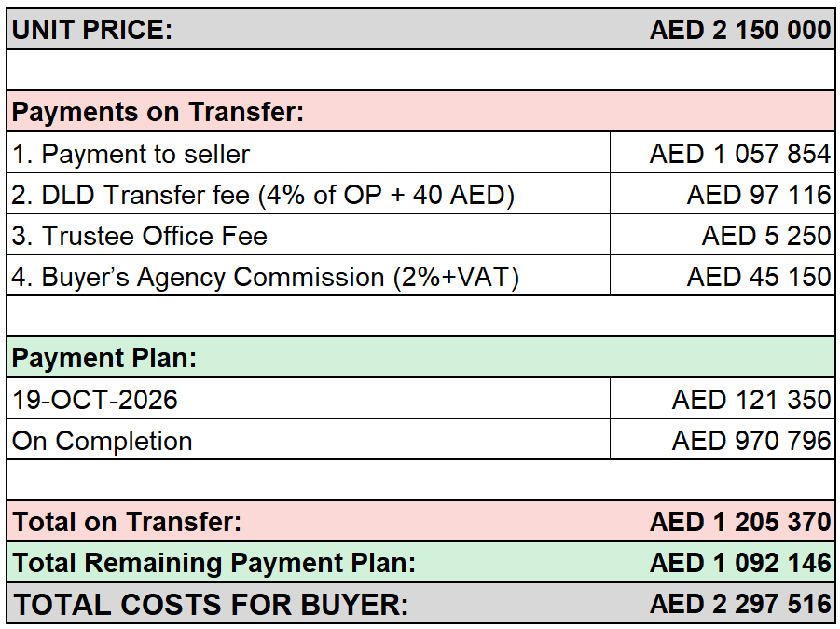
Task: Select the Payments on Transfer header row
Action: (420, 111)
